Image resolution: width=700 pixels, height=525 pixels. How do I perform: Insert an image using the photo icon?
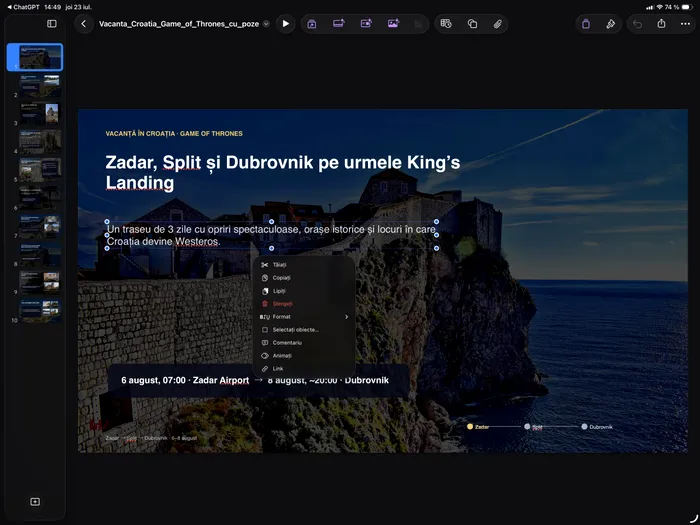(x=393, y=24)
